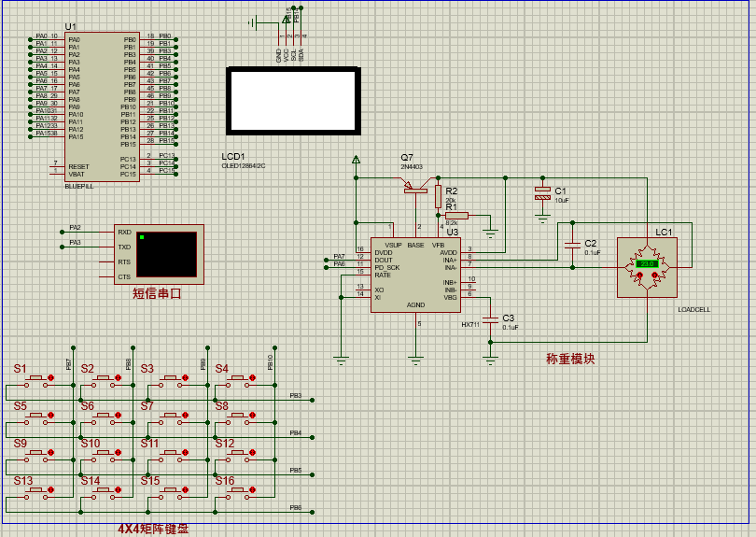Image resolution: width=756 pixels, height=537 pixels.
Task: Toggle the red actuator on switch S8
Action: (x=253, y=415)
